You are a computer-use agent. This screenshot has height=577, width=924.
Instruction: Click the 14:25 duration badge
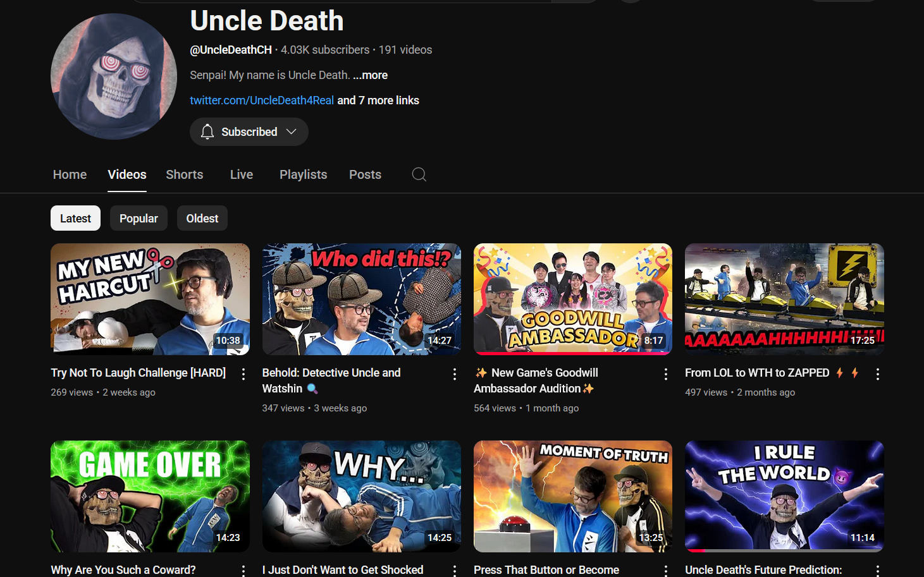440,538
